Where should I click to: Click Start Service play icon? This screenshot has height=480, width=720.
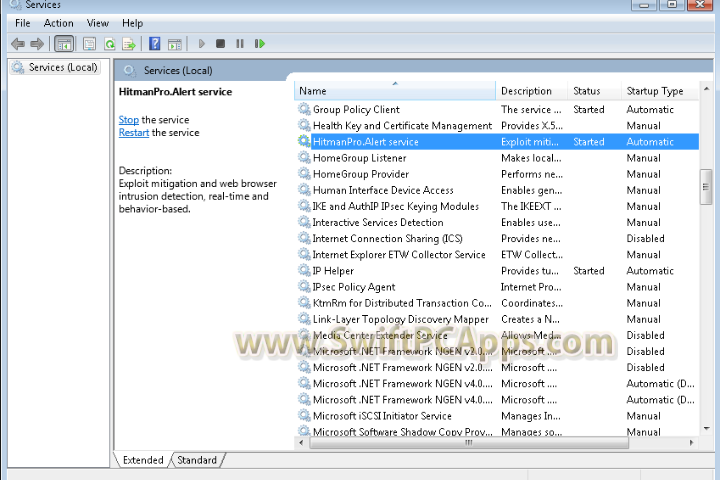point(201,44)
